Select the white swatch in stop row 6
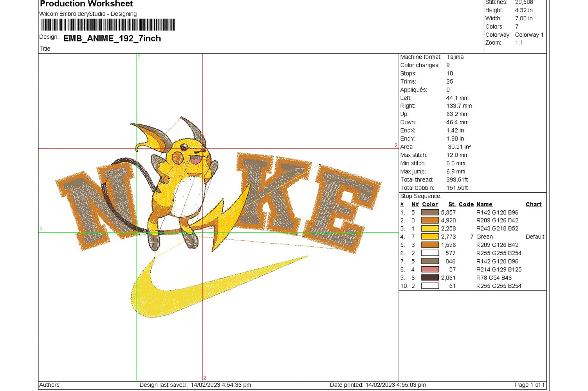This screenshot has width=588, height=391. tap(430, 253)
